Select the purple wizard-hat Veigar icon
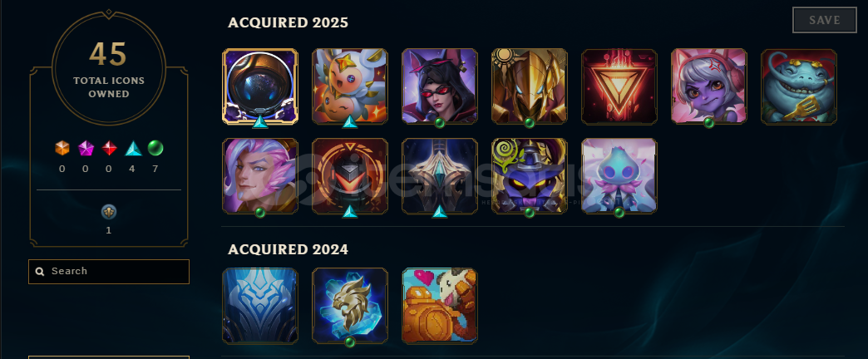 [x=530, y=176]
